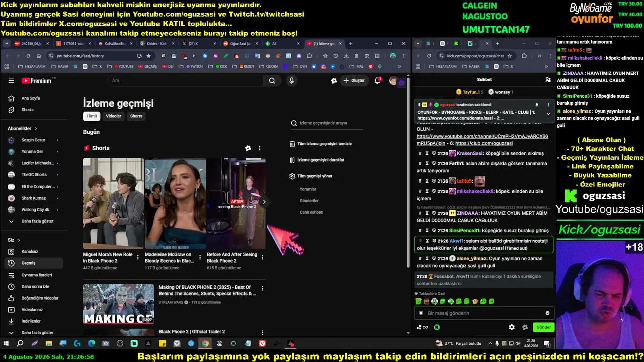This screenshot has height=362, width=644.
Task: Search within watch history field
Action: pos(326,123)
